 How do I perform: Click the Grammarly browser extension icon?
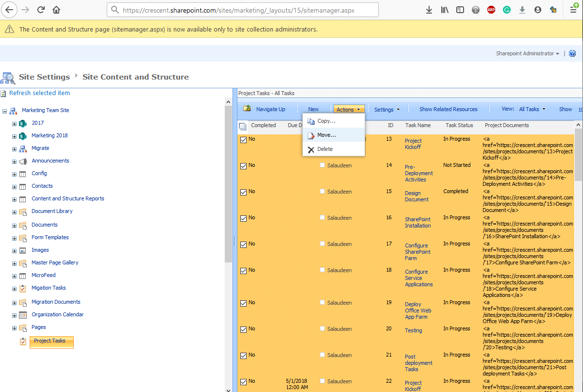[x=506, y=9]
